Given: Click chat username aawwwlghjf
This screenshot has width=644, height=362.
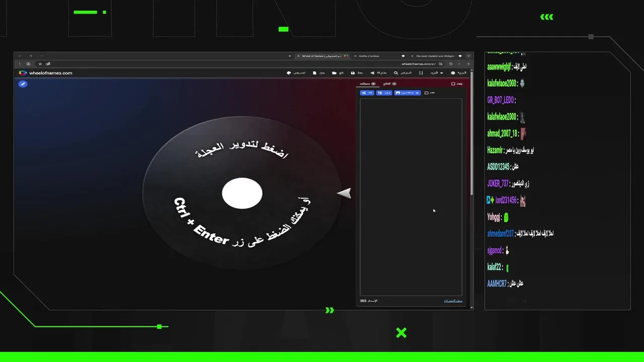Looking at the screenshot, I should coord(500,66).
